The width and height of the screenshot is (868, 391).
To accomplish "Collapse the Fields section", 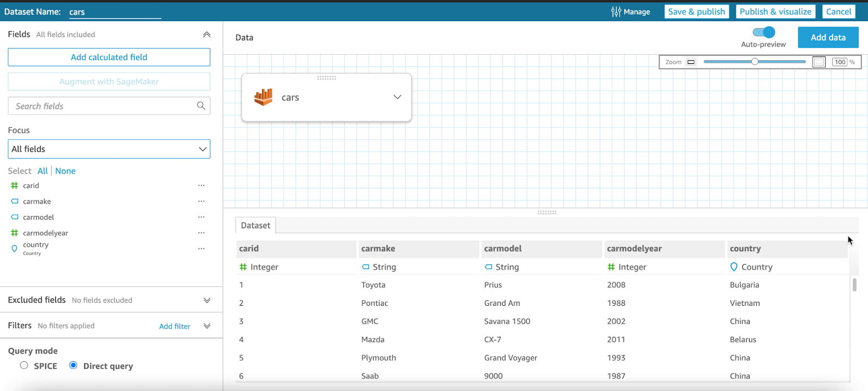I will coord(207,34).
